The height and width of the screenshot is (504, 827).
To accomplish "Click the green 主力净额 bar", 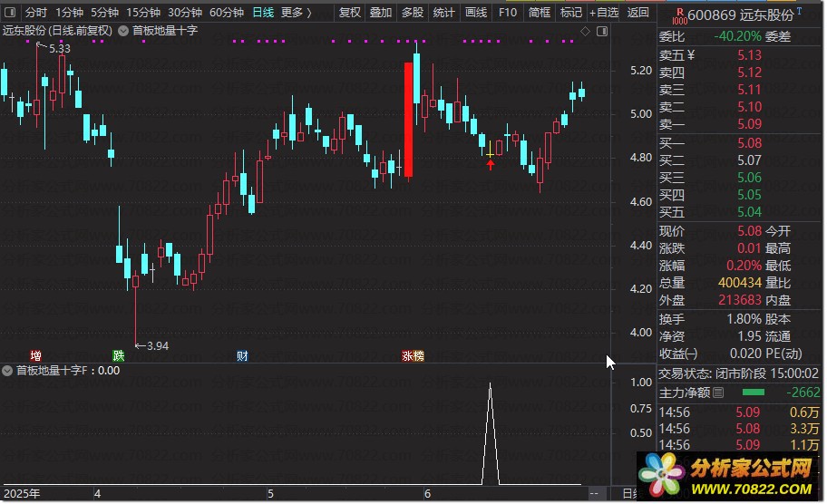I will point(754,393).
